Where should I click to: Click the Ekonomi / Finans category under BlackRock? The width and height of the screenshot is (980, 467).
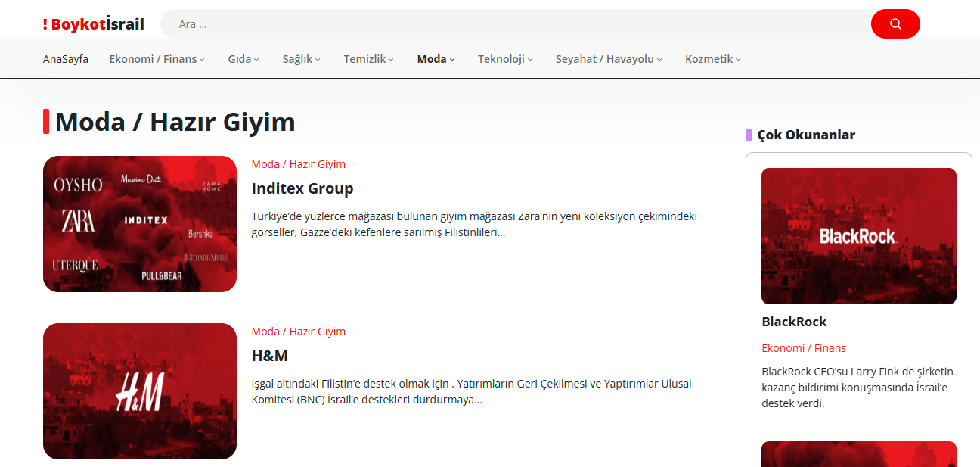(x=804, y=348)
